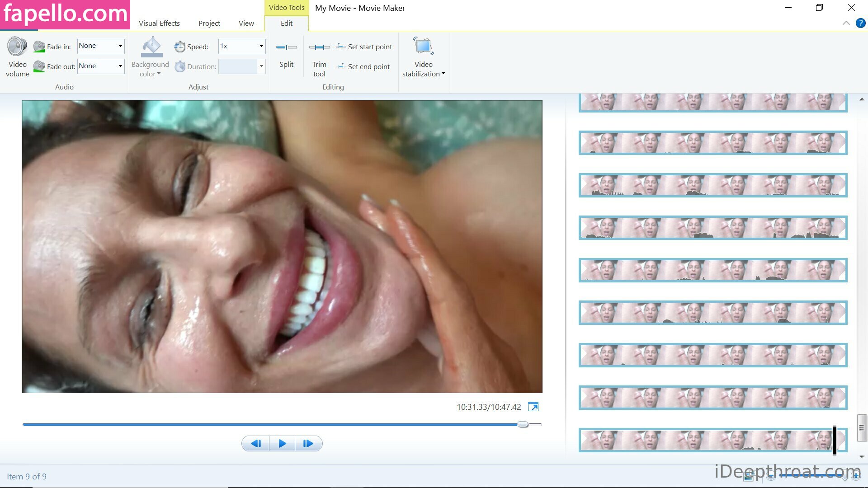Screen dimensions: 868x488
Task: Switch to the Visual Effects tab
Action: pos(159,23)
